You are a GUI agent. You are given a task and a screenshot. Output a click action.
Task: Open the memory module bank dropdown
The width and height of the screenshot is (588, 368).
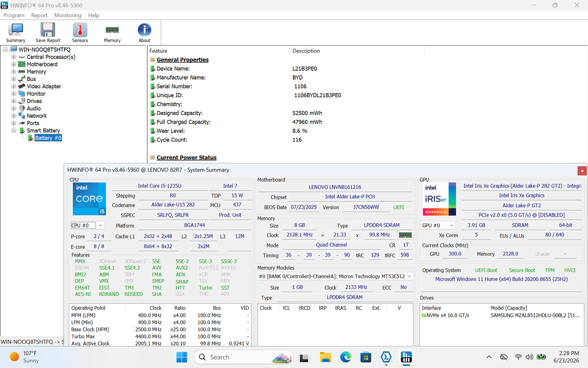[x=335, y=276]
